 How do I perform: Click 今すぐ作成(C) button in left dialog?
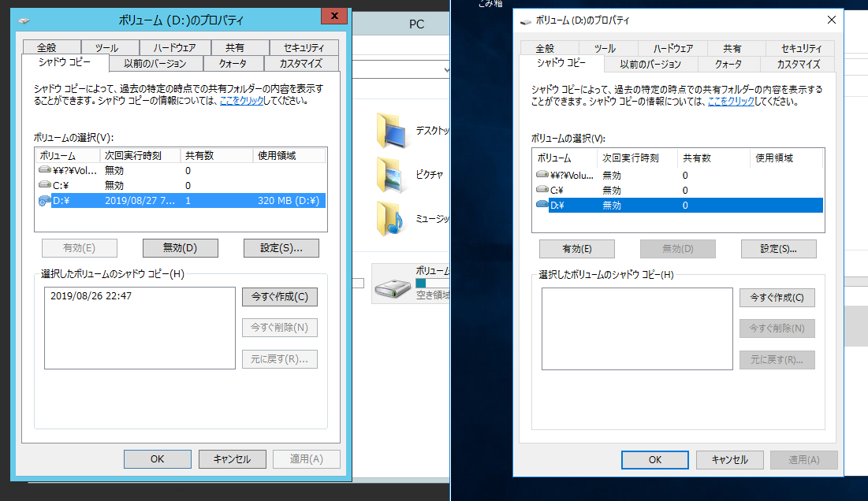(280, 296)
